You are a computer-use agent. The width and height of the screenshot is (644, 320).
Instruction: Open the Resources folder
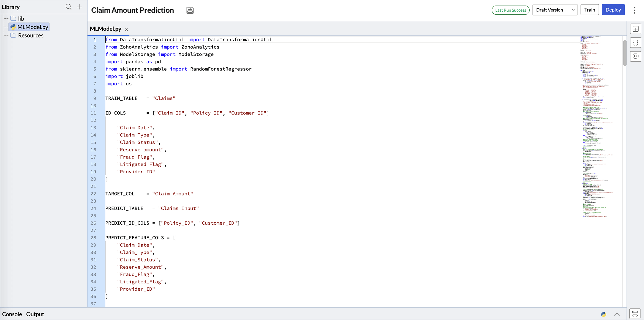[30, 35]
